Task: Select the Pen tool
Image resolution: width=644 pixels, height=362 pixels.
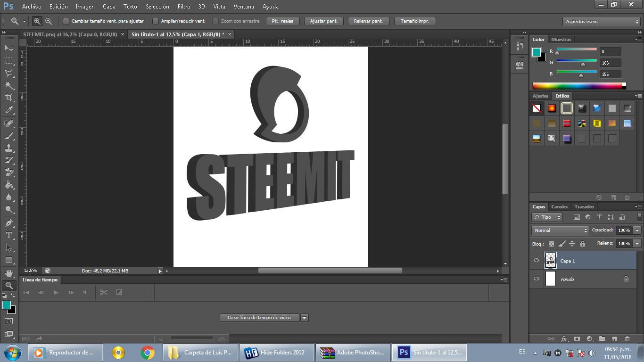Action: click(9, 223)
